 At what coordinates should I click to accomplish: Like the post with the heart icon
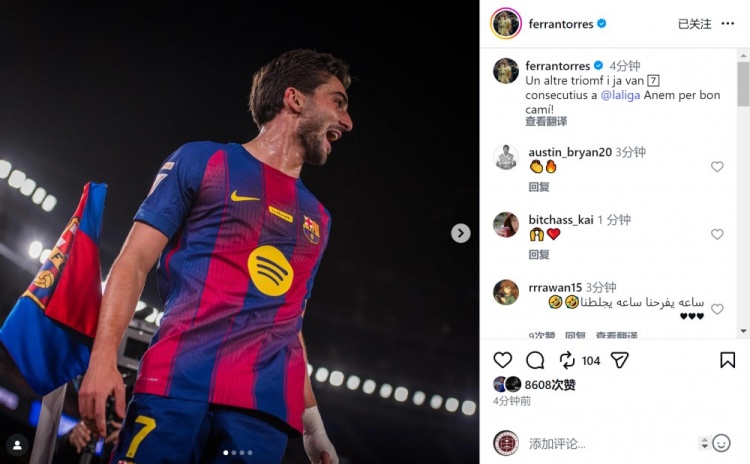click(x=502, y=360)
